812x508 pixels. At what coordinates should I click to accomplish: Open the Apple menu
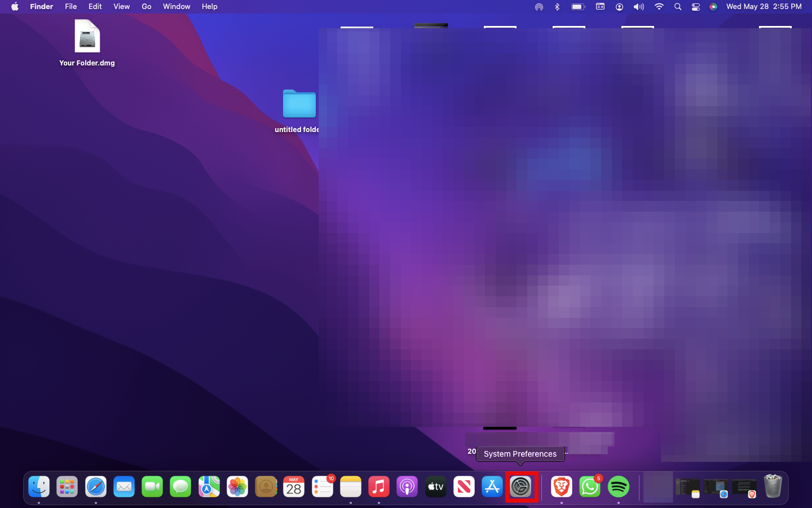15,7
